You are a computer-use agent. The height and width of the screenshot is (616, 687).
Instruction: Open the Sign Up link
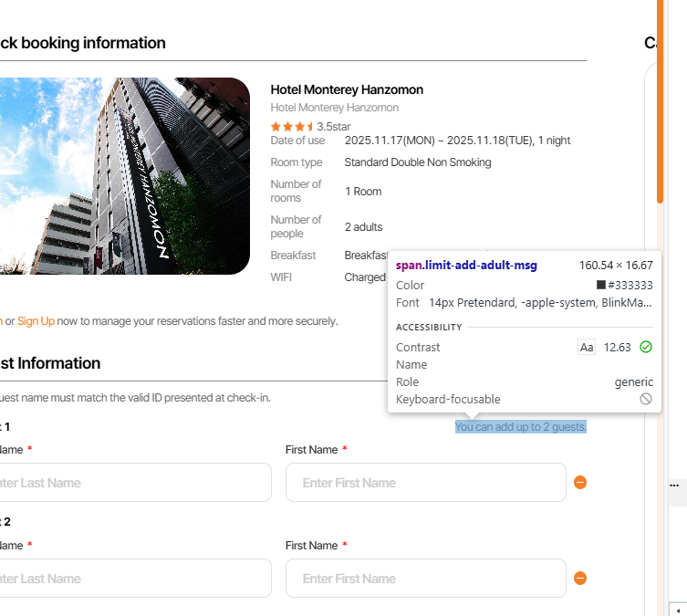tap(36, 321)
